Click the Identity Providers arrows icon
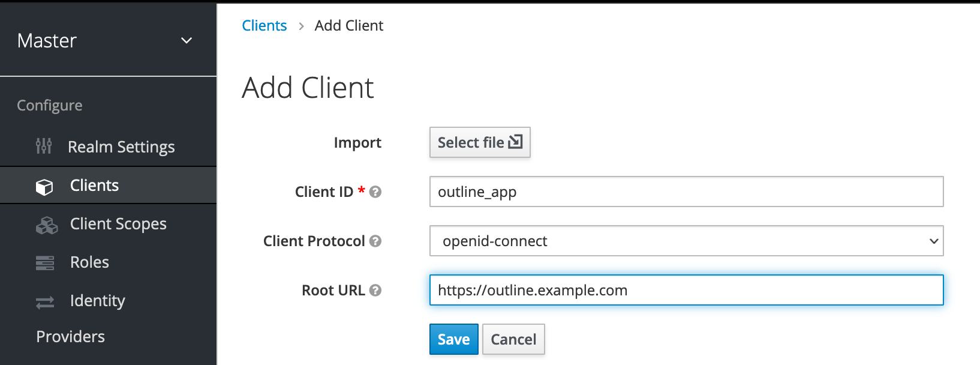 point(45,302)
